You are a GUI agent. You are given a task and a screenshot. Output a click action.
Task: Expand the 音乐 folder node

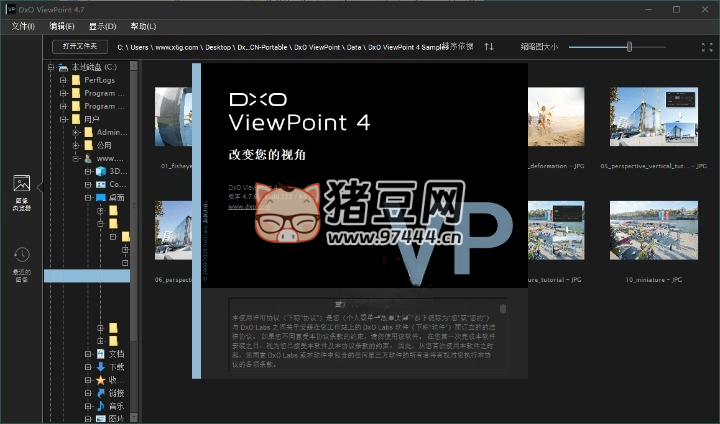tap(89, 407)
